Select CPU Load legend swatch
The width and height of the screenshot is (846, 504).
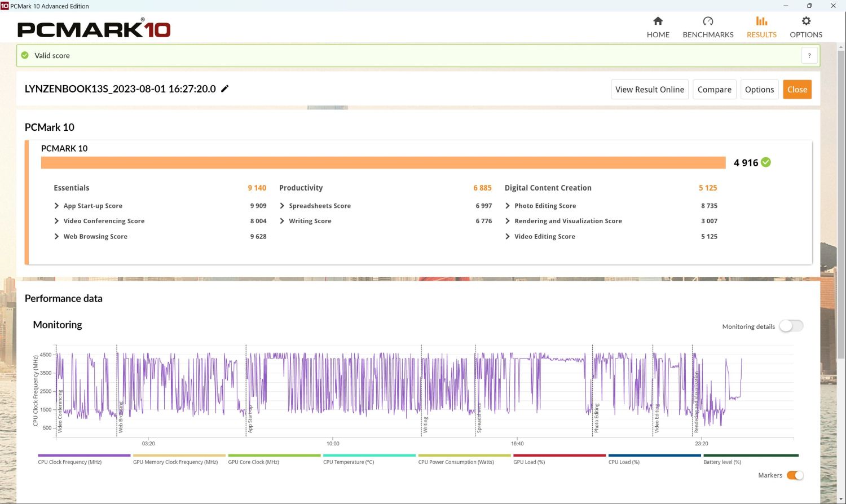(655, 456)
